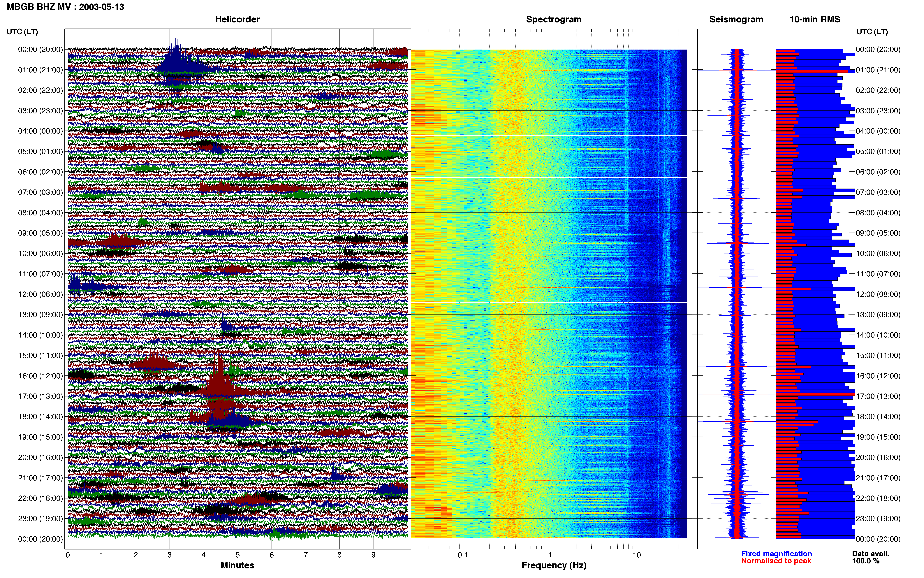This screenshot has width=924, height=578.
Task: Click the left time label '12:00 (08:00)'
Action: pyautogui.click(x=41, y=294)
